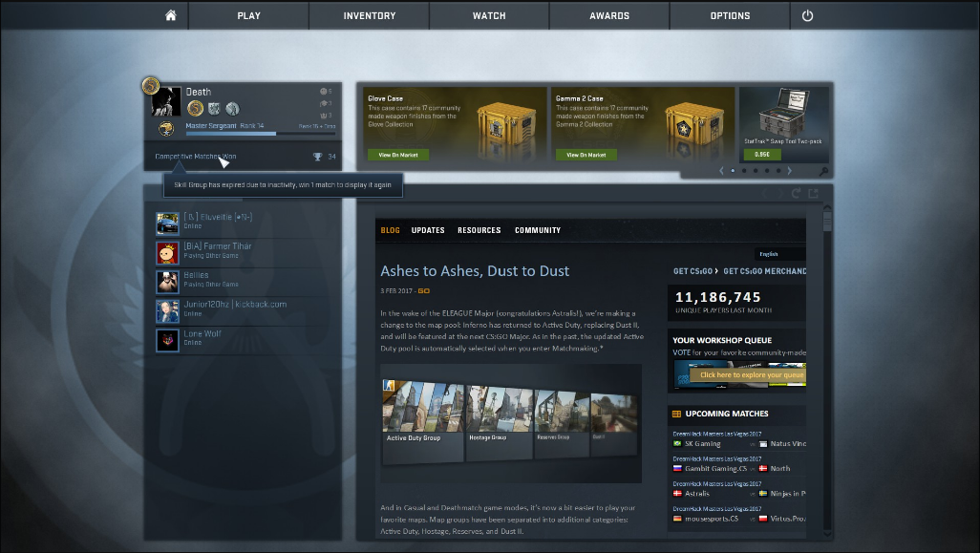Click Junior120hz avatar picture
This screenshot has width=980, height=553.
(x=167, y=311)
